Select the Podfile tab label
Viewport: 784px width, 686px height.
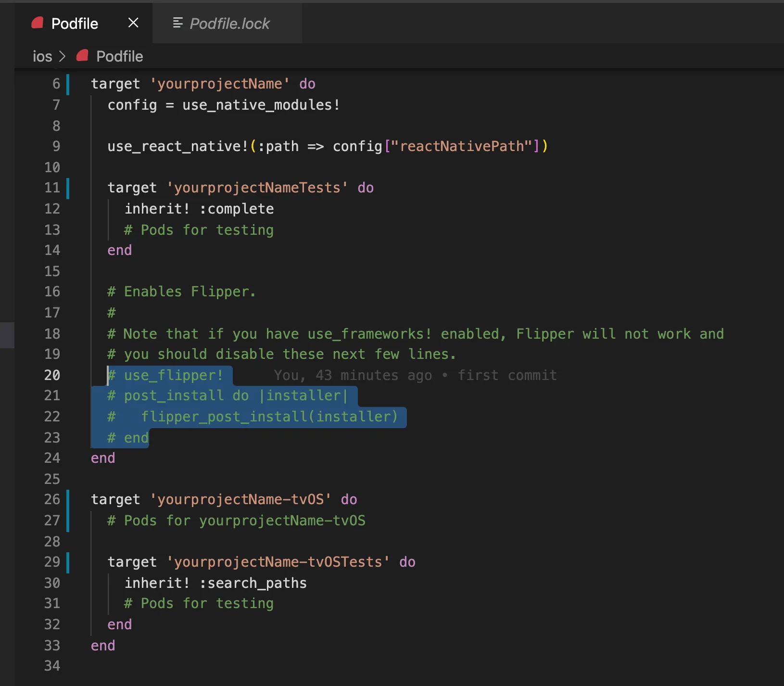(75, 23)
